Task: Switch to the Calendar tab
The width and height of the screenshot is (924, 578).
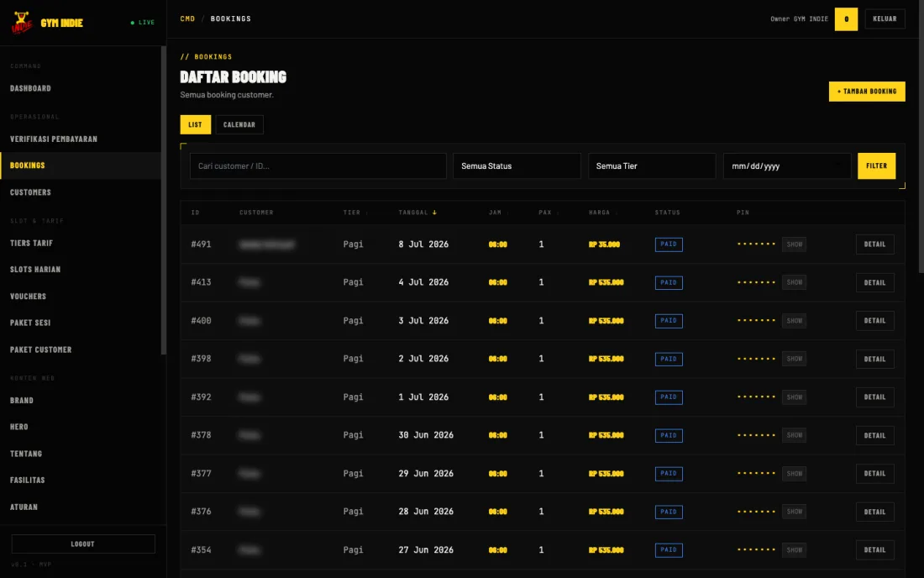Action: 239,125
